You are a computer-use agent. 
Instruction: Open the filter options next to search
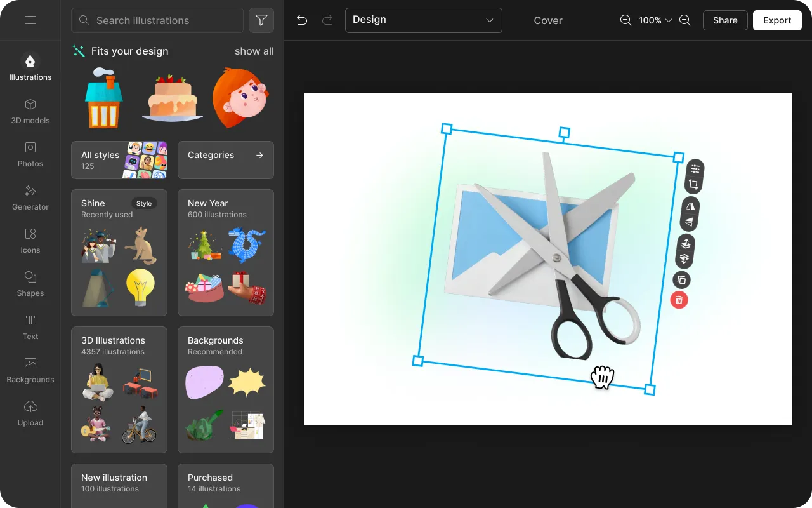261,20
